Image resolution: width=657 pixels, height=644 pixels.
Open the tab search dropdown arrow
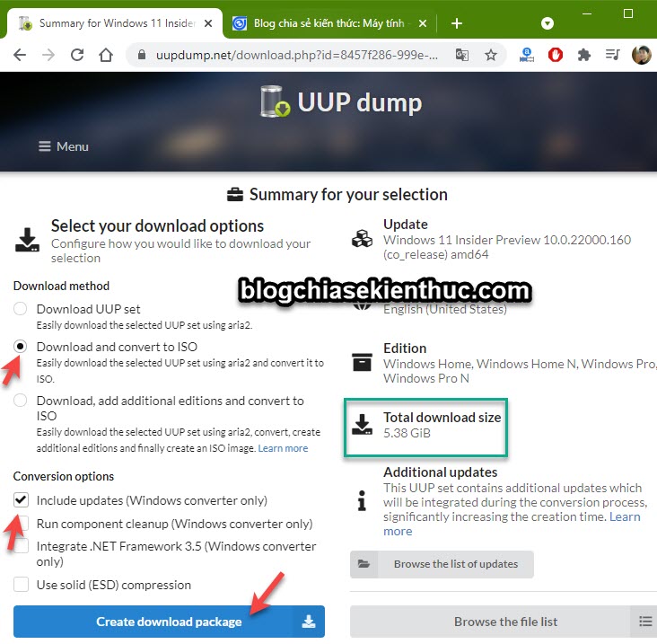click(x=547, y=23)
